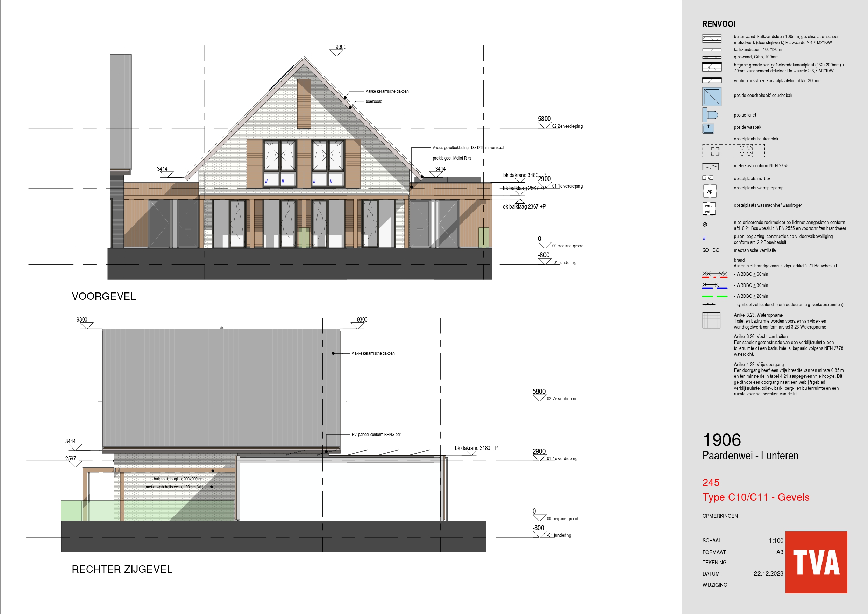The image size is (868, 614).
Task: Click the shower corner legend symbol
Action: (711, 97)
